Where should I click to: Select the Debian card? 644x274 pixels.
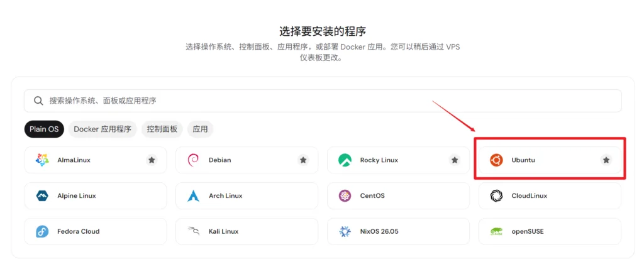click(247, 160)
